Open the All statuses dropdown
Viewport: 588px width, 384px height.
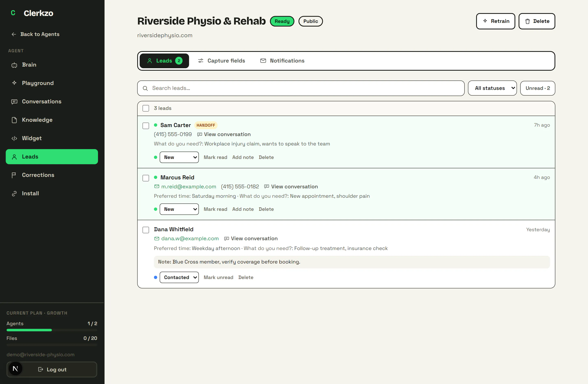492,88
